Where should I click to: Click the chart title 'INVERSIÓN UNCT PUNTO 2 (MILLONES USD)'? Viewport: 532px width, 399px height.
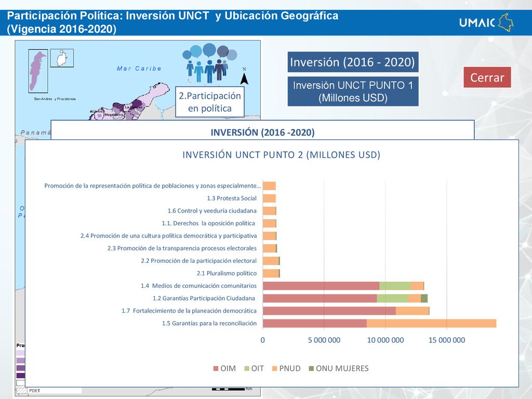click(281, 155)
